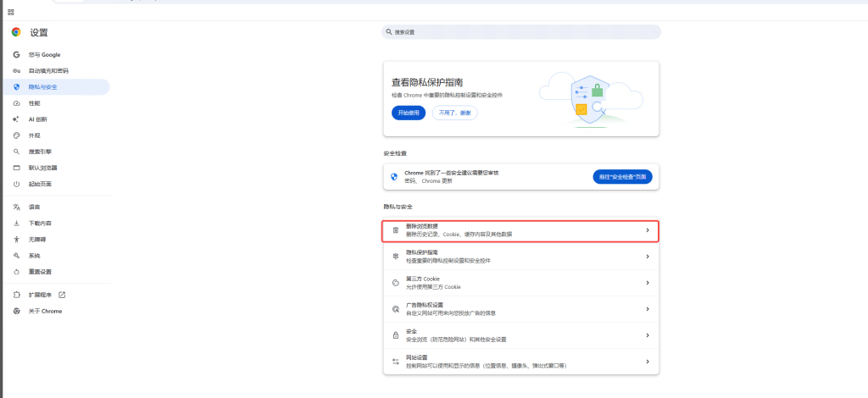Expand the 广告隐私权设置 row chevron
The width and height of the screenshot is (868, 398).
[647, 309]
